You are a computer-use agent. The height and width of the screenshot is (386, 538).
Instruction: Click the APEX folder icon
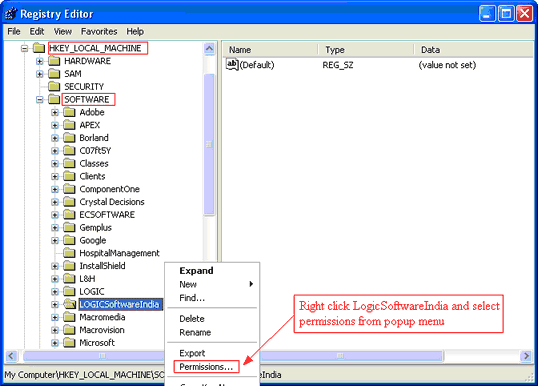pyautogui.click(x=69, y=125)
